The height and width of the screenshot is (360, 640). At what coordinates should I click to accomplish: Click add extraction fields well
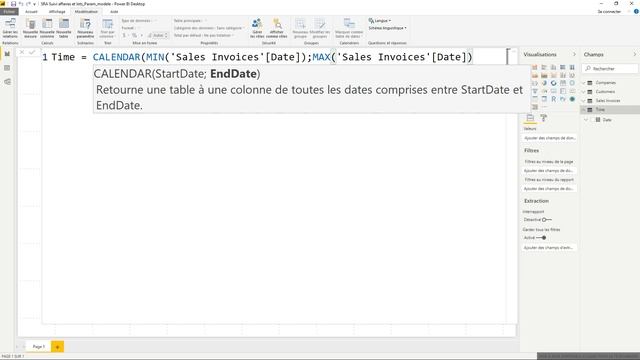tap(549, 248)
